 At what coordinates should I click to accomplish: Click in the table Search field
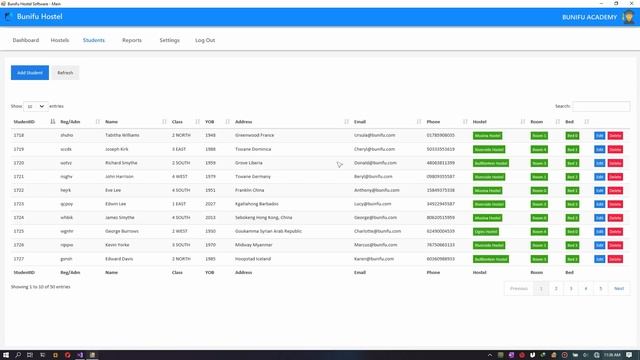tap(601, 106)
